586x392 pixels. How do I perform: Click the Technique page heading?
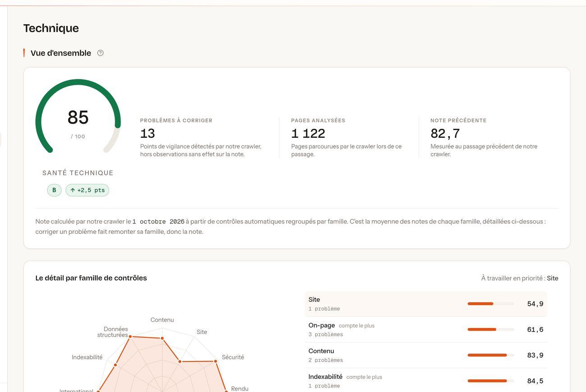point(51,28)
